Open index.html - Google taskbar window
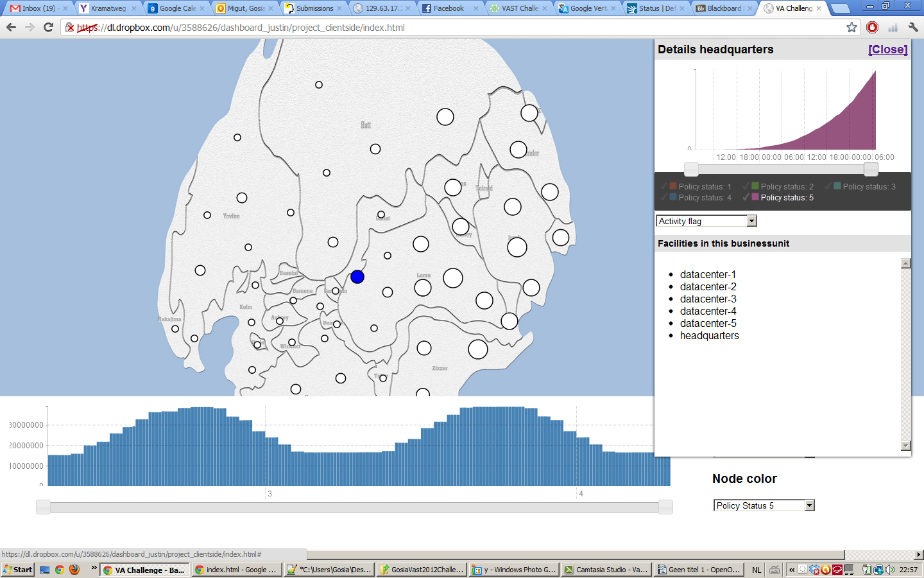The height and width of the screenshot is (578, 924). 237,570
